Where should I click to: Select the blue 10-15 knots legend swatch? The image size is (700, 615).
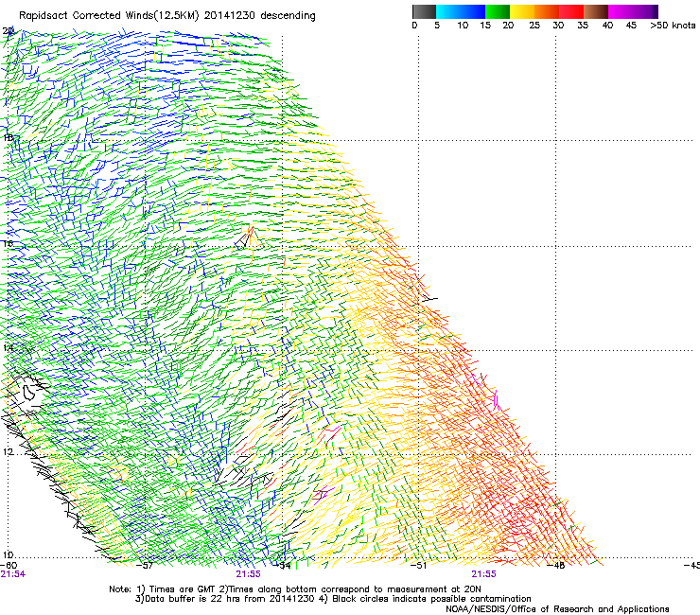point(473,11)
